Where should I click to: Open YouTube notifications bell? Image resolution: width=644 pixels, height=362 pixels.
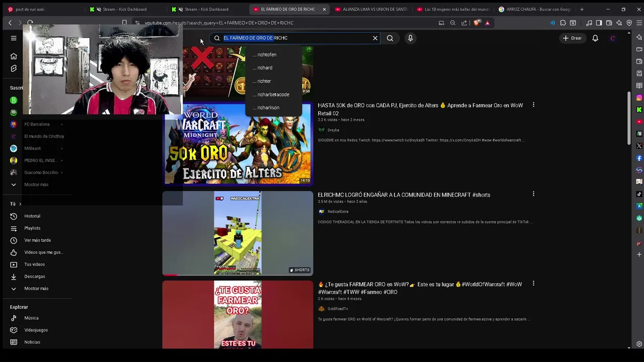tap(595, 38)
